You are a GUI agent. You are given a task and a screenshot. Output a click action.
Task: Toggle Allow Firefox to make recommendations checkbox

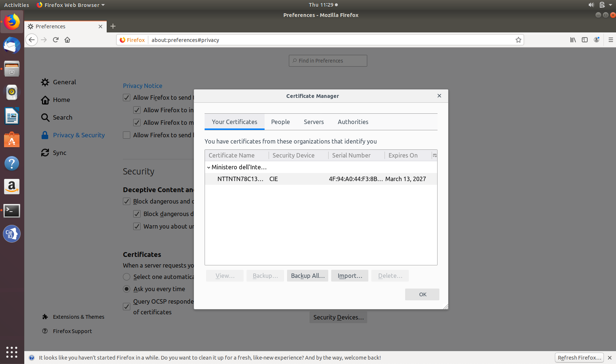coord(137,123)
